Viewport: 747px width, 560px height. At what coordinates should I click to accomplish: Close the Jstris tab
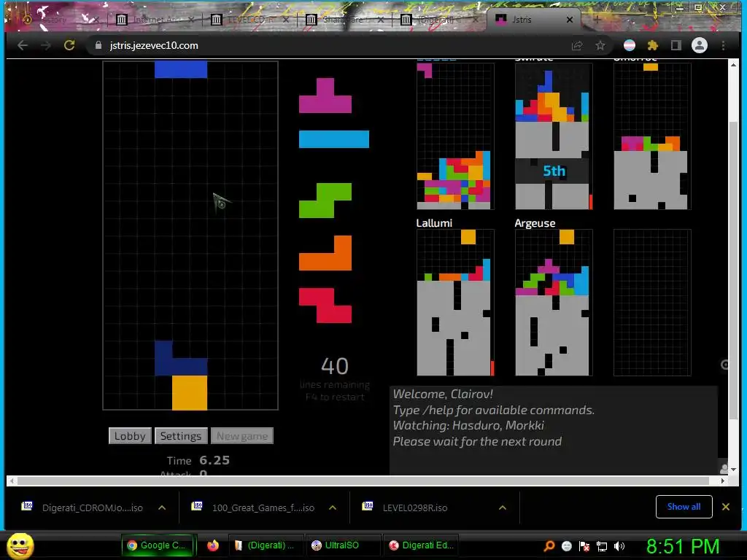click(x=569, y=20)
